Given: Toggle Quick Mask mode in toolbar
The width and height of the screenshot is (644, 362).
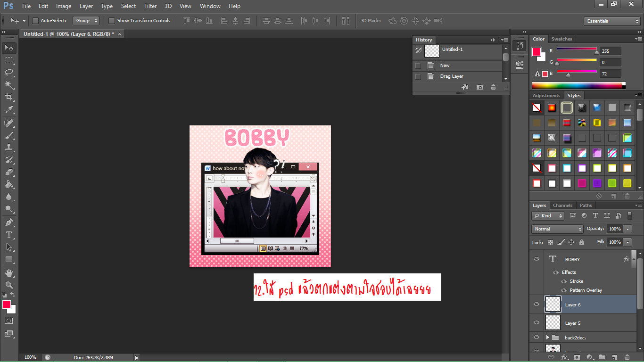Looking at the screenshot, I should (x=9, y=321).
